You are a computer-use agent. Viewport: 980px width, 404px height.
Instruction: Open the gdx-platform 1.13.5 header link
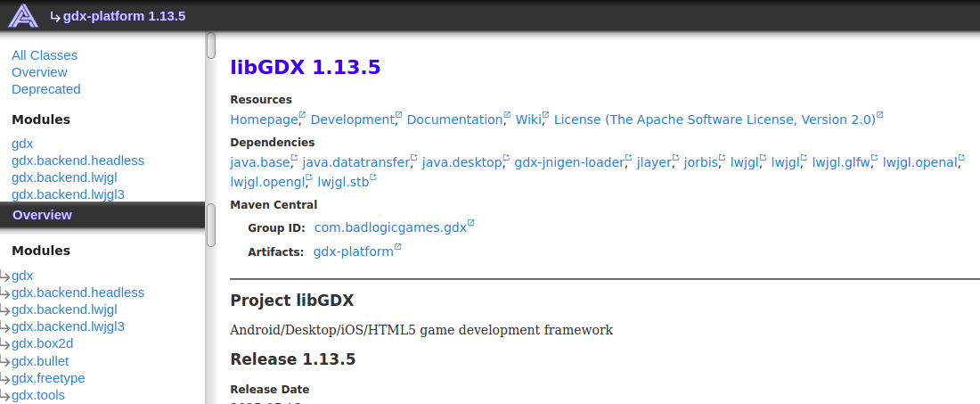pos(124,16)
